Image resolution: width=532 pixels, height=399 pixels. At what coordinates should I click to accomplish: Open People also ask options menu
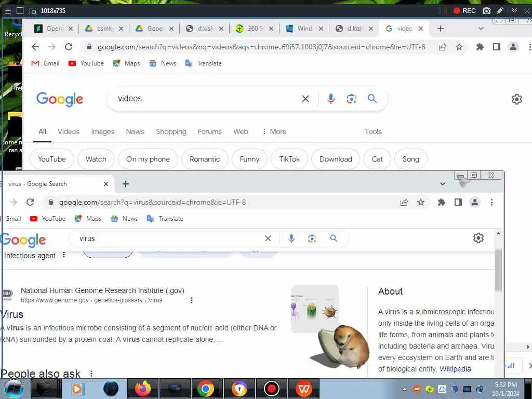tap(91, 374)
